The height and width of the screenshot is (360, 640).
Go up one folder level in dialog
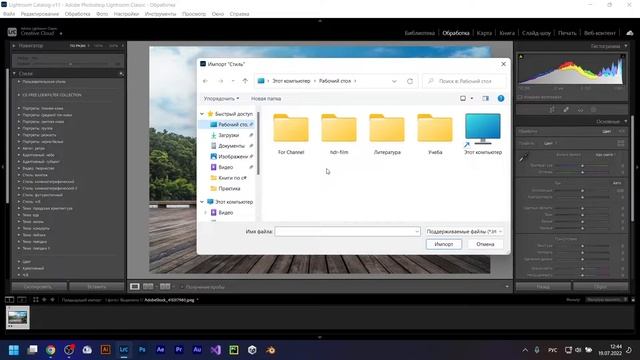245,81
